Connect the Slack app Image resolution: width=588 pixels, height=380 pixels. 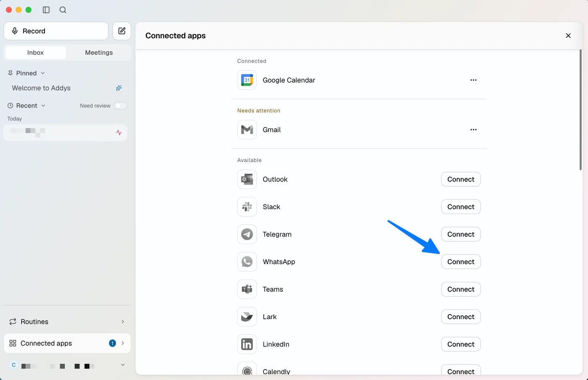coord(461,207)
